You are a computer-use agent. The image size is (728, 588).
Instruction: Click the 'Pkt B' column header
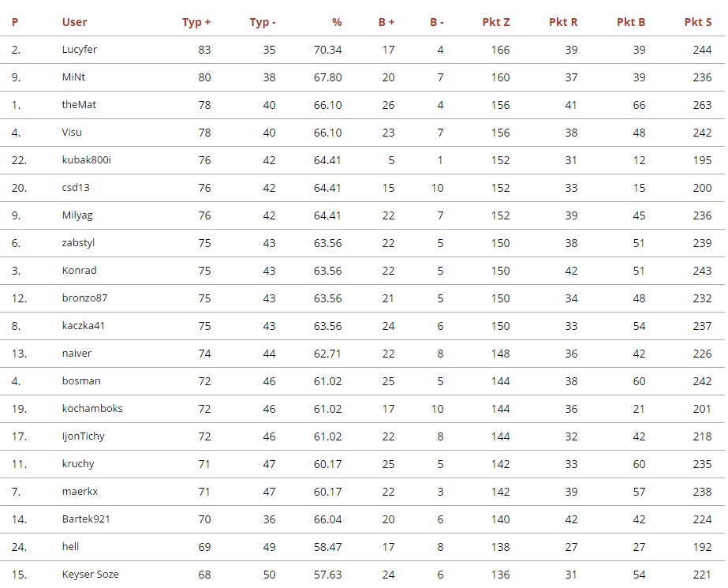coord(631,22)
